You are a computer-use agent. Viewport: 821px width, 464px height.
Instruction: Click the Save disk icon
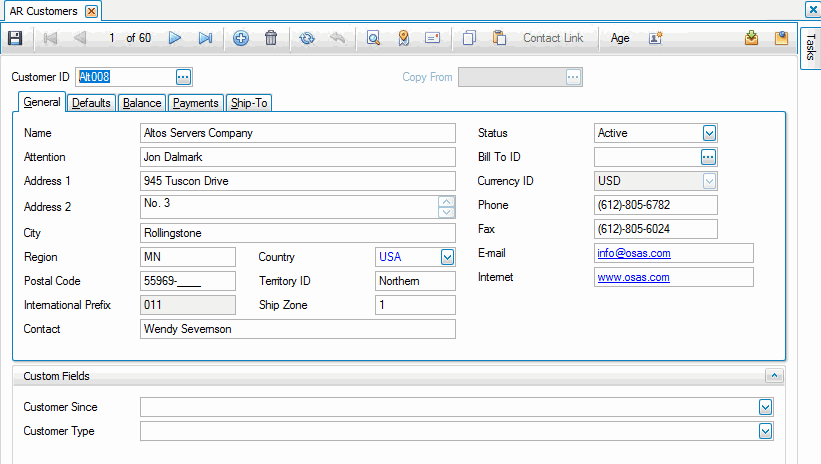pos(15,38)
